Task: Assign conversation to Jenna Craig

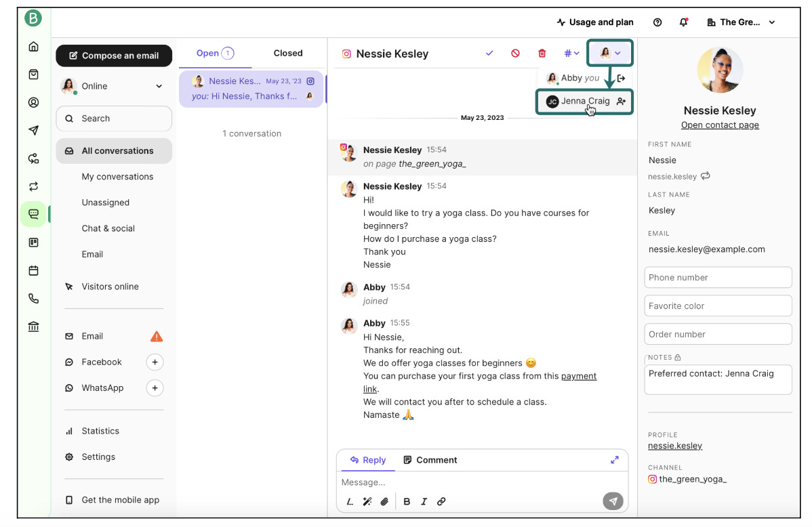Action: (x=585, y=102)
